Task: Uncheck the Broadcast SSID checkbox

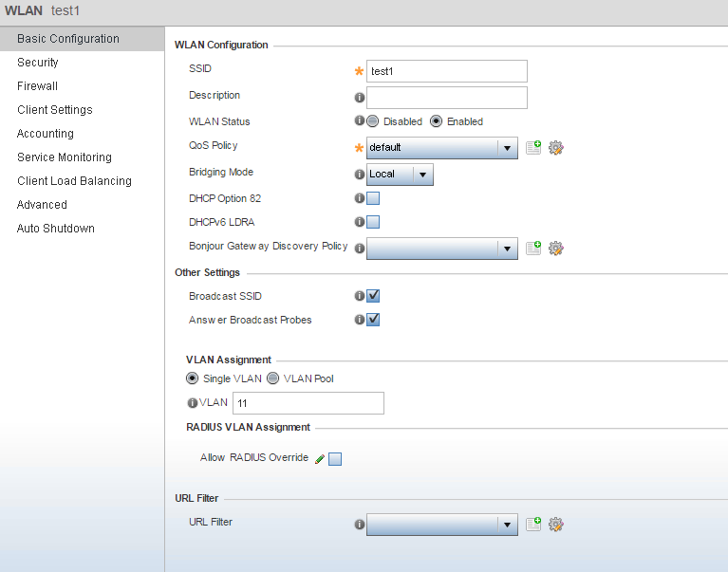Action: [x=373, y=296]
